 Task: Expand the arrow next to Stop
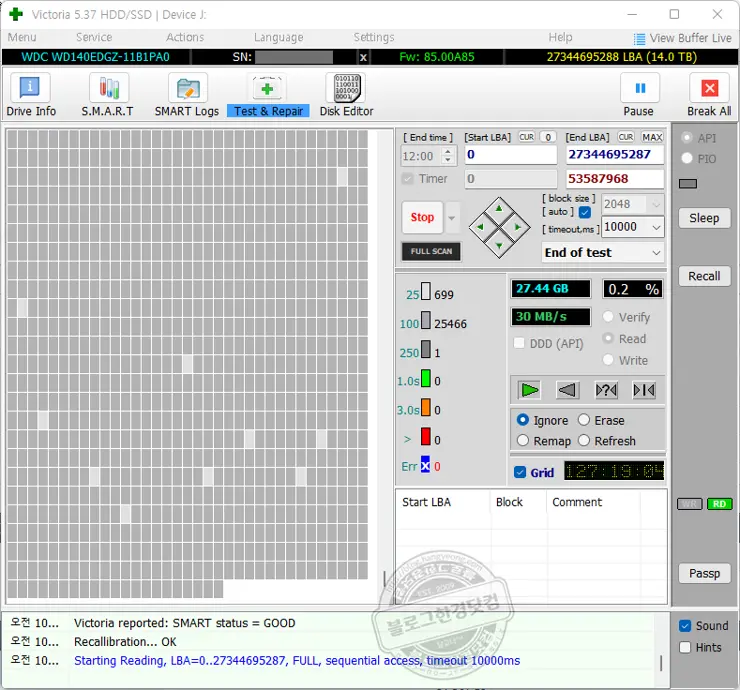pos(452,218)
